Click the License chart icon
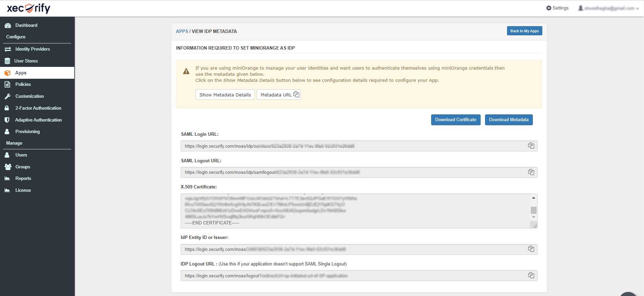 tap(7, 190)
